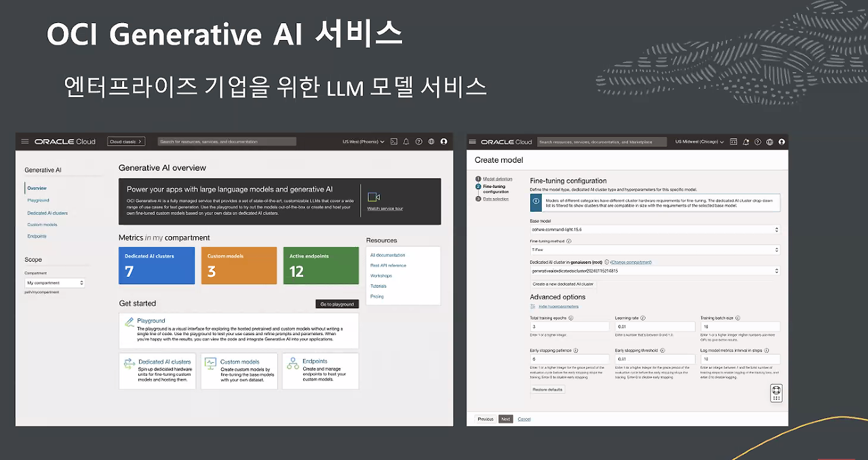Click the Playground card icon

[129, 322]
